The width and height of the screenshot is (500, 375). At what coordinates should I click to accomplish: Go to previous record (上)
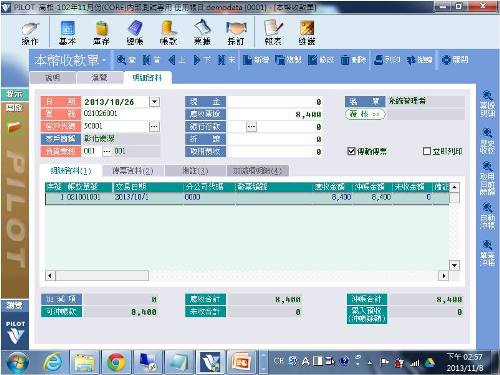click(x=177, y=60)
